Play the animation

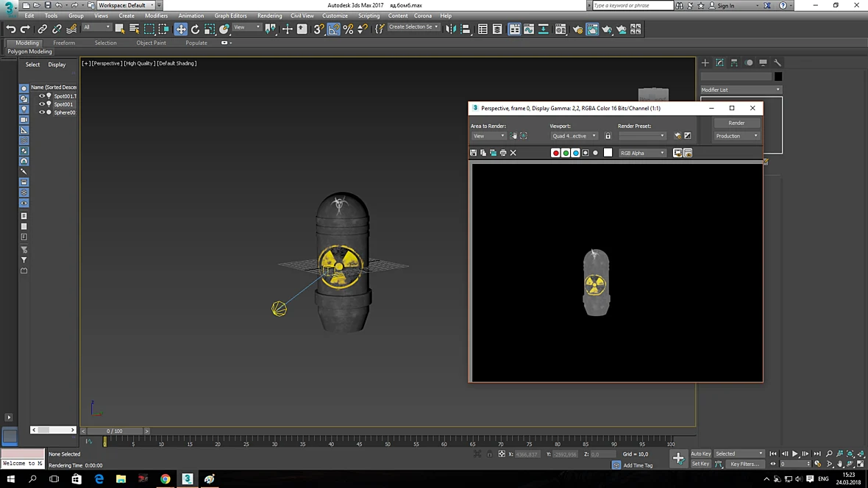click(x=795, y=453)
